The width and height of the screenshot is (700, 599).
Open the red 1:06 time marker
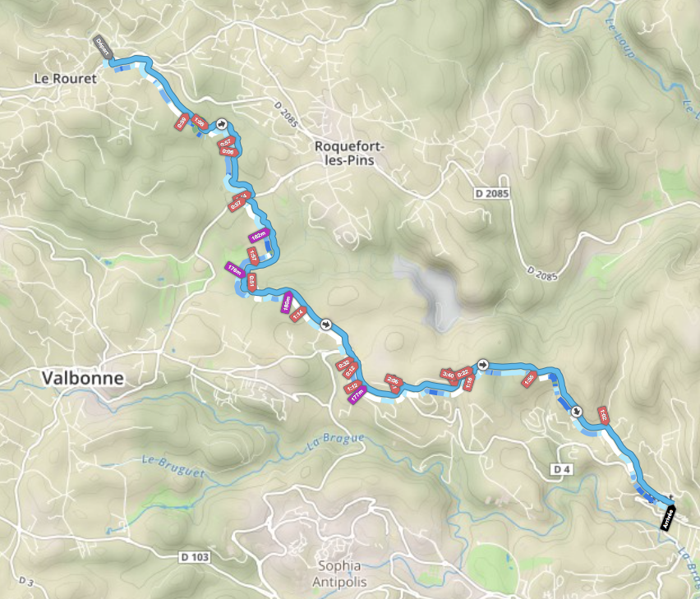coord(200,122)
